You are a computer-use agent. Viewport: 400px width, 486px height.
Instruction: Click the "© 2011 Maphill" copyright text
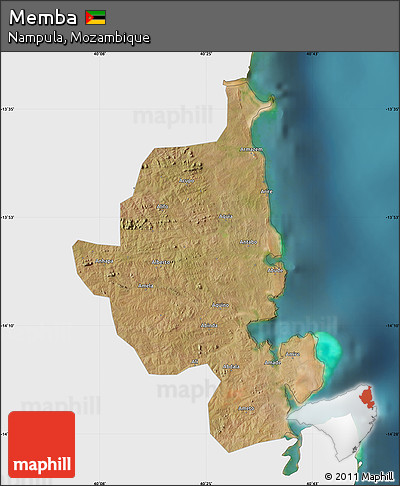point(359,476)
